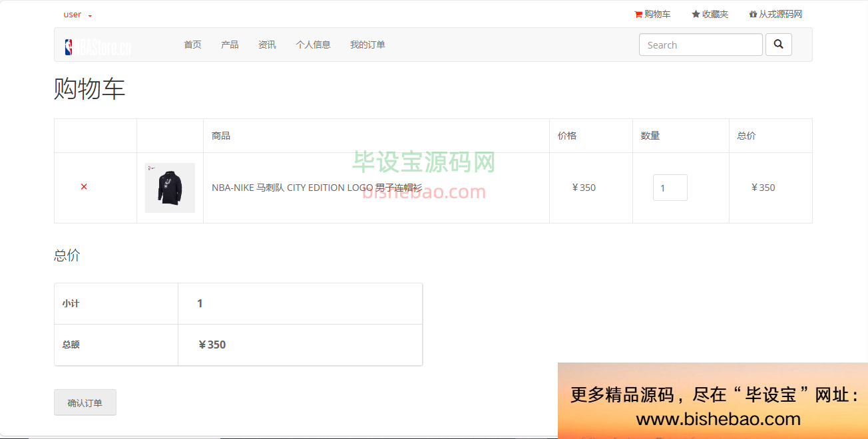Image resolution: width=868 pixels, height=439 pixels.
Task: Open the user account dropdown
Action: click(77, 15)
